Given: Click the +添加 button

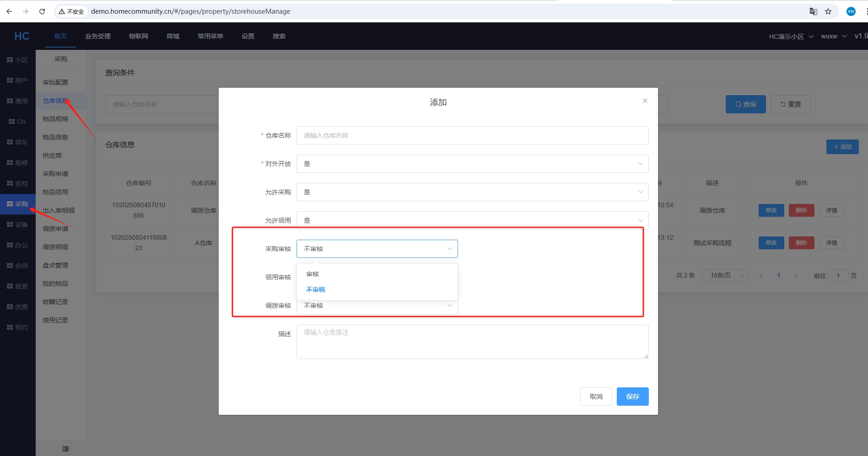Looking at the screenshot, I should [842, 147].
